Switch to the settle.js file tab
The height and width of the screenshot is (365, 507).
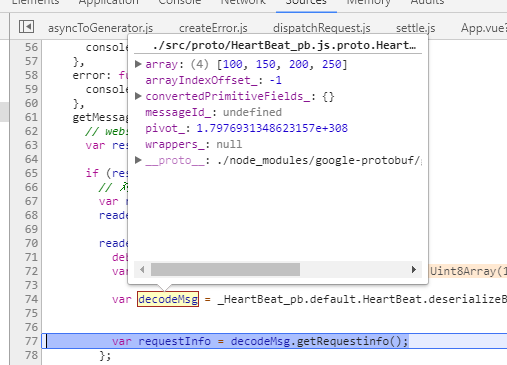pyautogui.click(x=415, y=28)
